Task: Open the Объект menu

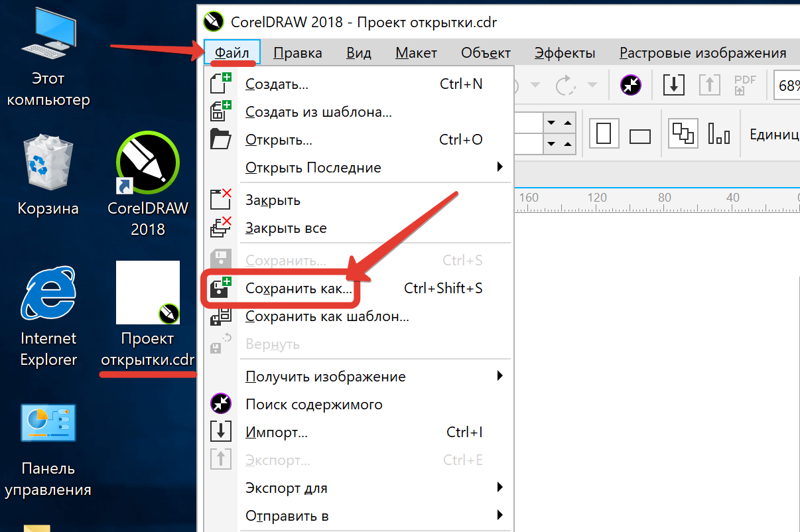Action: point(486,53)
